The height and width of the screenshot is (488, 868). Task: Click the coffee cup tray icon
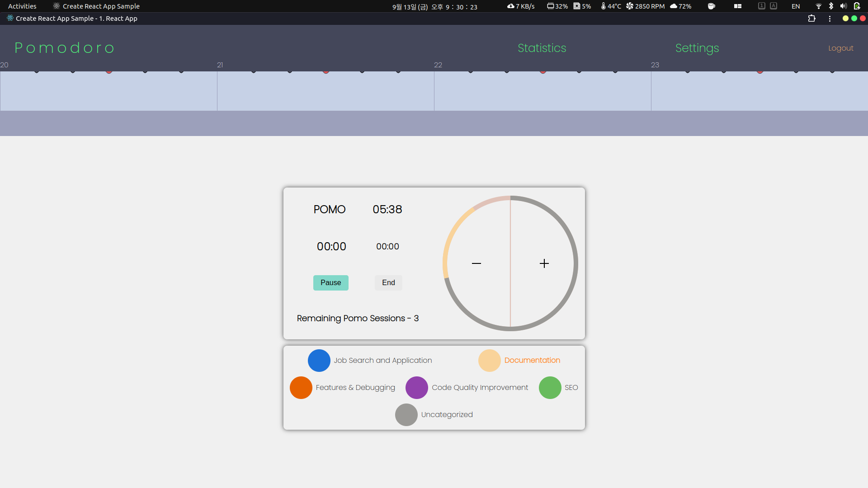tap(711, 6)
